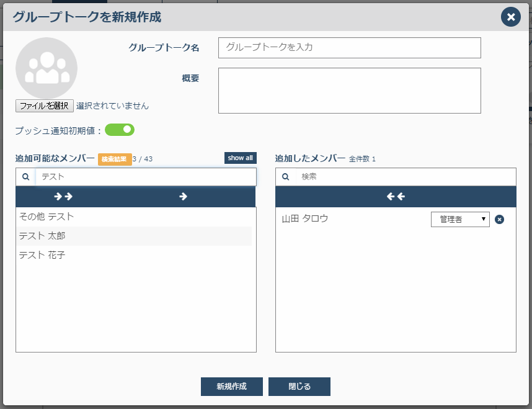Screen dimensions: 532x409
Task: Toggle the プッシュ通知初期値 switch
Action: tap(120, 130)
